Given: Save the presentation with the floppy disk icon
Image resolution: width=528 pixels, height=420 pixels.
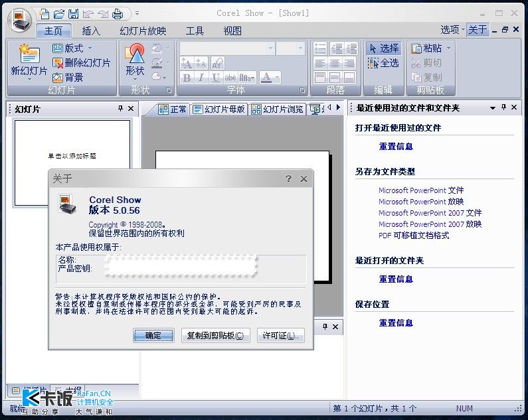Looking at the screenshot, I should pos(74,14).
